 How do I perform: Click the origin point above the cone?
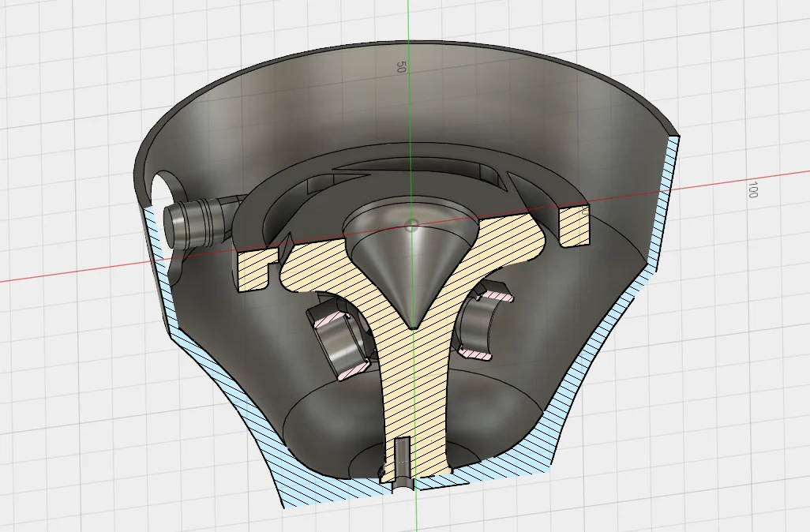tap(411, 225)
